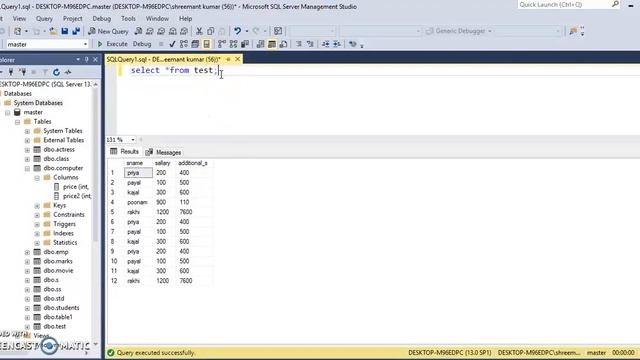Switch to the Results tab
This screenshot has width=640, height=360.
tap(124, 152)
